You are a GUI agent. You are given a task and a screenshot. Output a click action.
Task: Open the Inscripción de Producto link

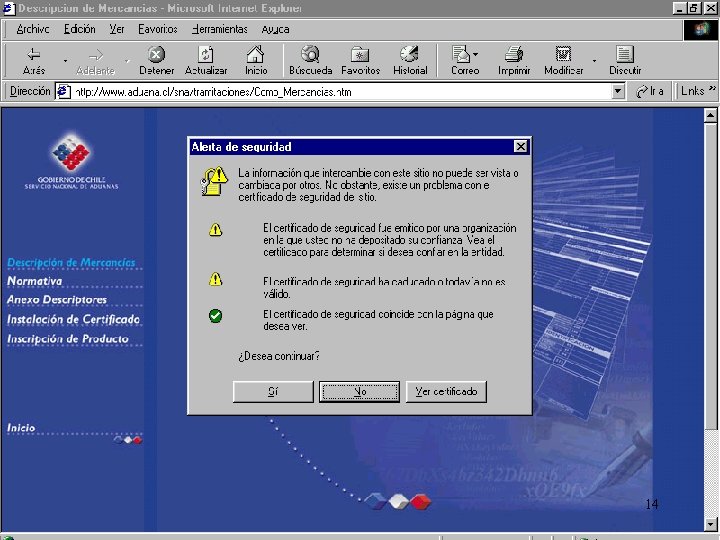[x=68, y=339]
